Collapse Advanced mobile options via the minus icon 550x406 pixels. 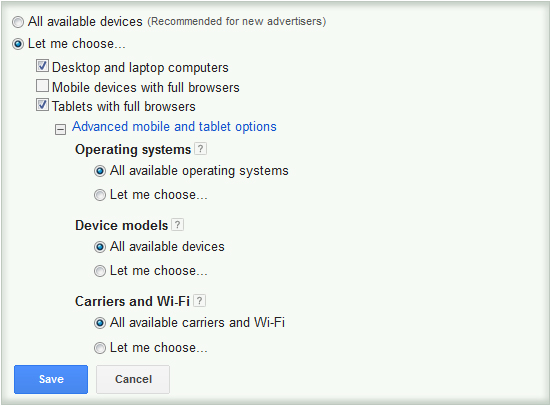pyautogui.click(x=60, y=129)
